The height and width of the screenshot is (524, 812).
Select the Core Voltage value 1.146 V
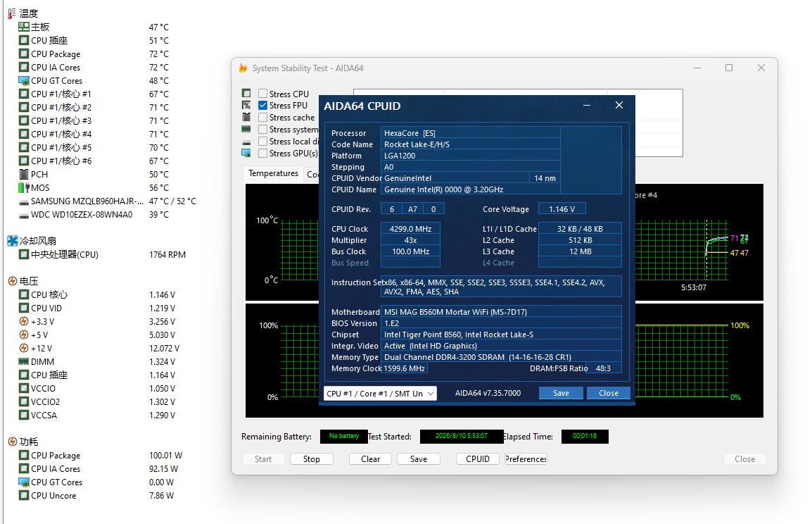[x=562, y=209]
